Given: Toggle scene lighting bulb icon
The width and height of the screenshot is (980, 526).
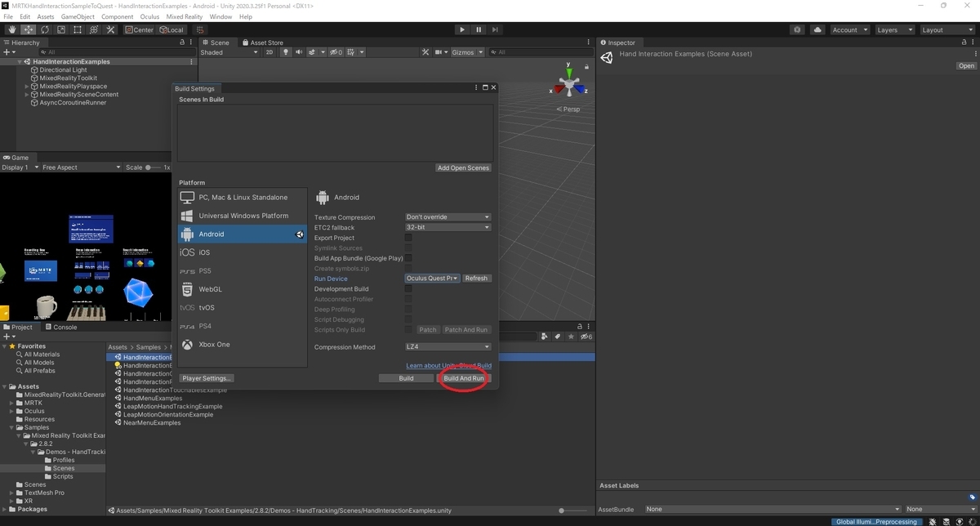Looking at the screenshot, I should click(286, 52).
